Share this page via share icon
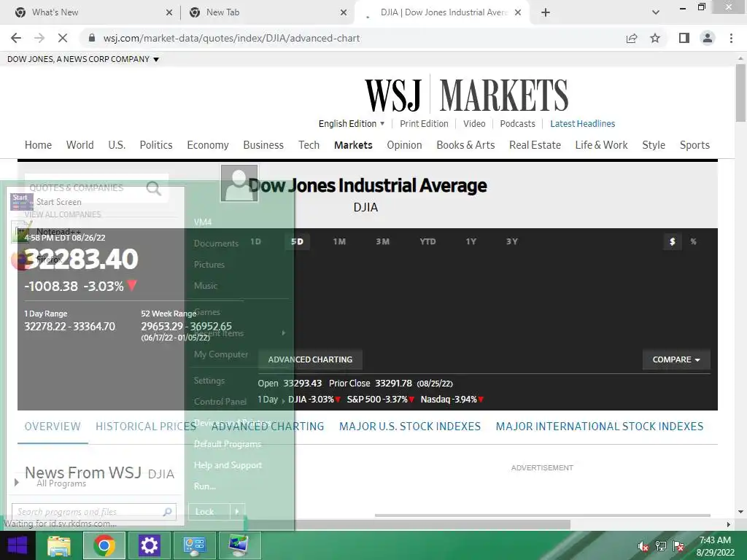Viewport: 747px width, 560px height. tap(632, 38)
